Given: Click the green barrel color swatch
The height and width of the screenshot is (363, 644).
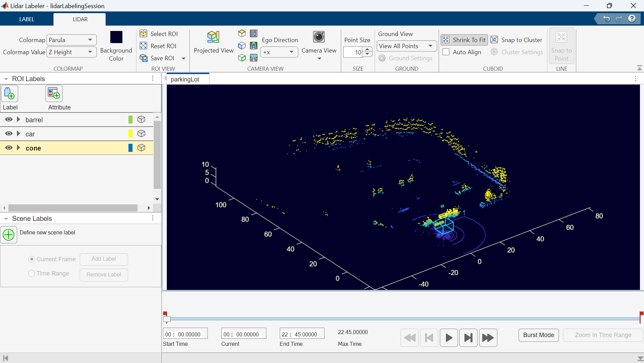Looking at the screenshot, I should (x=130, y=120).
